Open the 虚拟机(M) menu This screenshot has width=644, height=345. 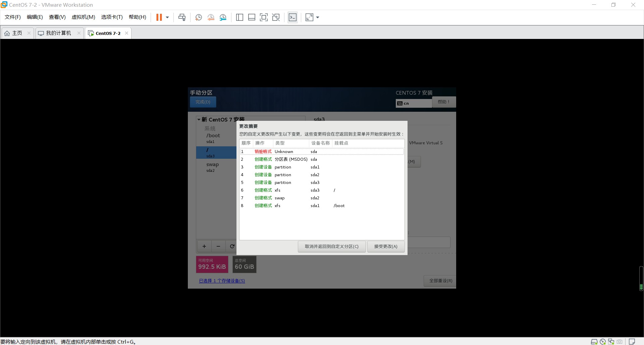84,17
